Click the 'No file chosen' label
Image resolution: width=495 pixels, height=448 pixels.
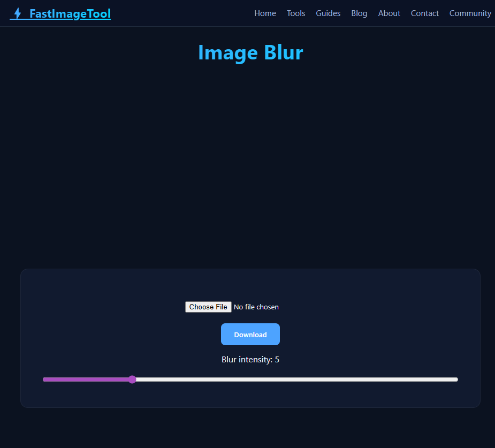pyautogui.click(x=256, y=307)
